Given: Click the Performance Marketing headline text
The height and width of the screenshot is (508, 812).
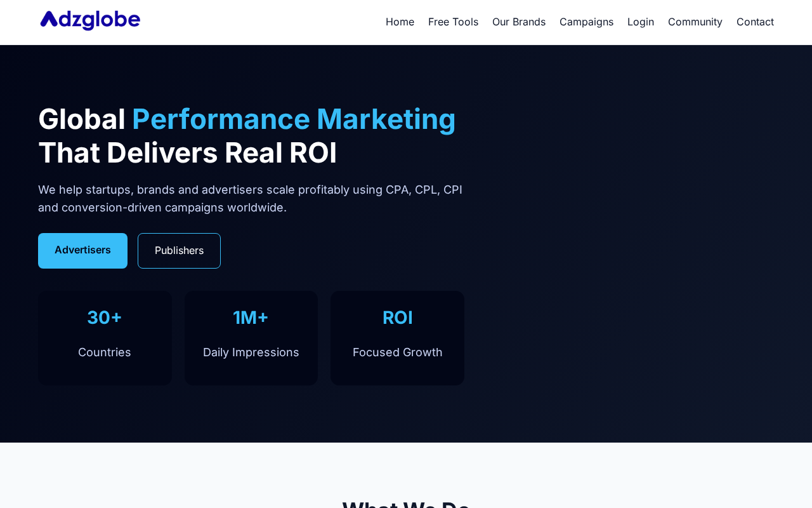Looking at the screenshot, I should click(294, 119).
